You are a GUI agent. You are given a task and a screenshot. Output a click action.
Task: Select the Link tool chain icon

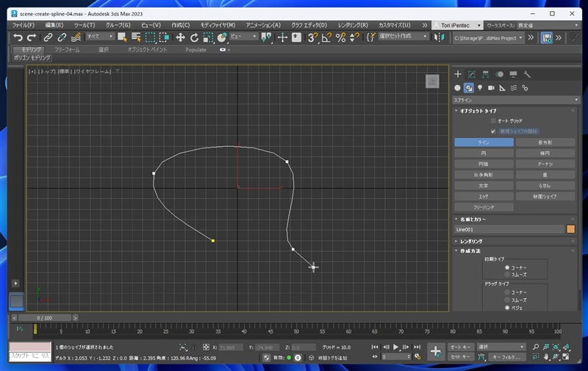coord(48,37)
